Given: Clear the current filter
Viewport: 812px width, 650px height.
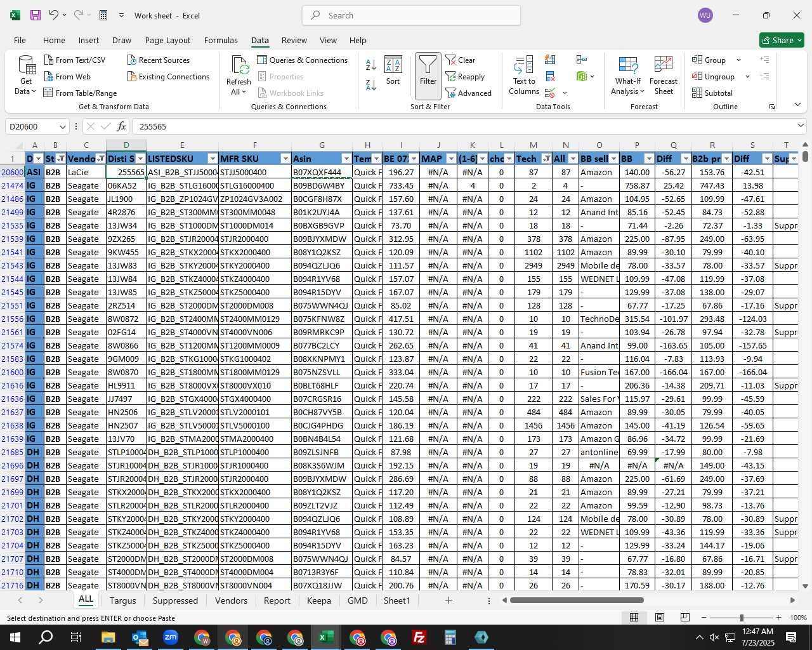Looking at the screenshot, I should coord(461,60).
